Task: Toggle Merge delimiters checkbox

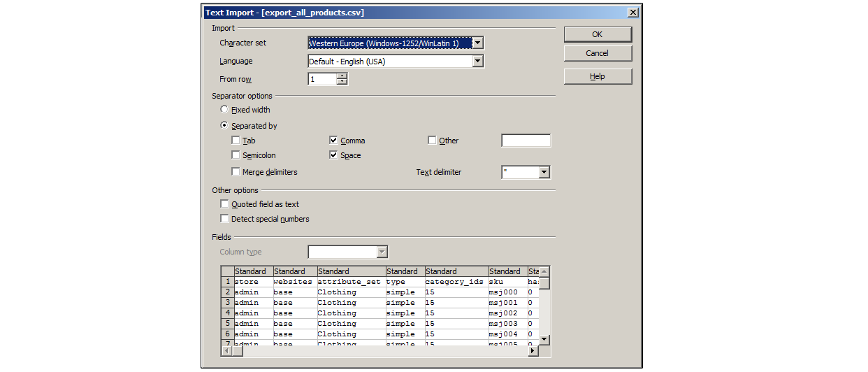Action: (x=236, y=172)
